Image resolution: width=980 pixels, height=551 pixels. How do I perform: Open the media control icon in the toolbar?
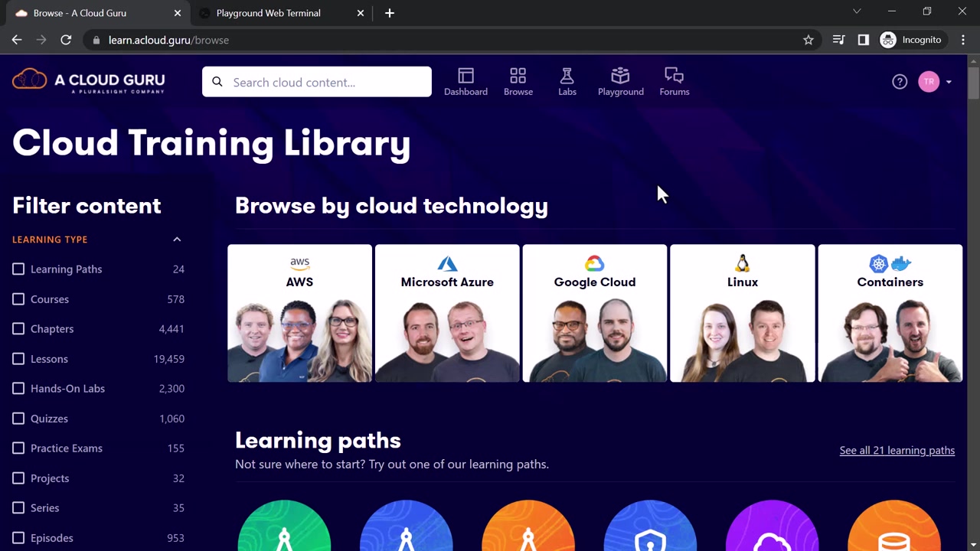click(x=839, y=40)
